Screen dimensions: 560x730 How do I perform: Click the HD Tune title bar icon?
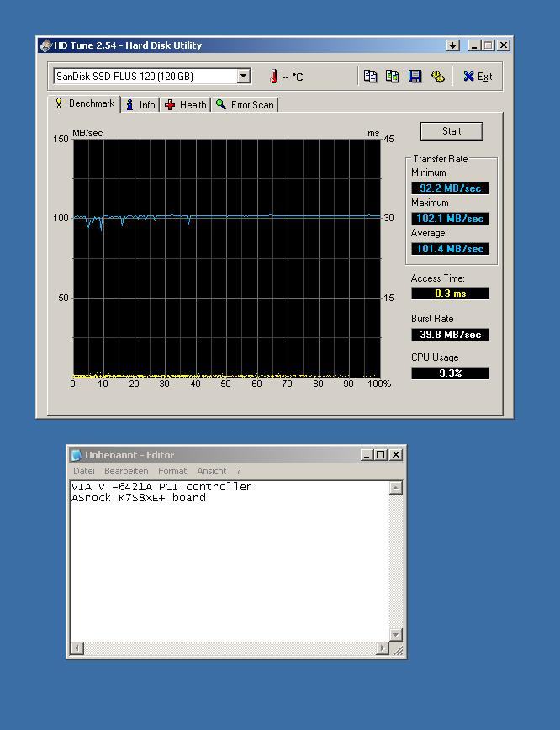(x=45, y=45)
